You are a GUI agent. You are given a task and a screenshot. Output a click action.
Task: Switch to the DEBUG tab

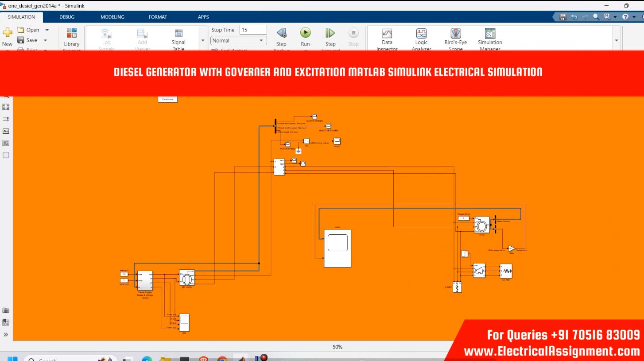(67, 17)
